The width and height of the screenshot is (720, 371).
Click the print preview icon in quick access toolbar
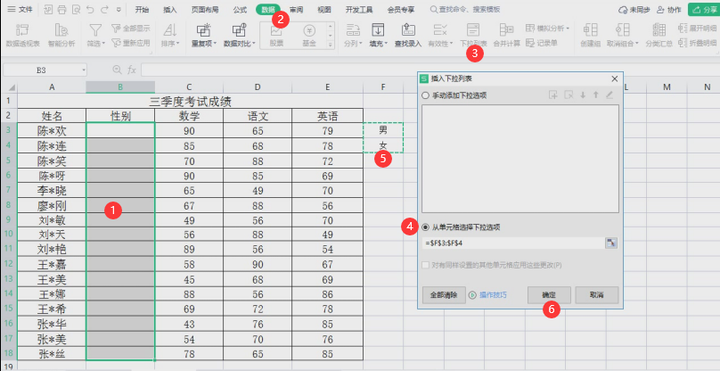[x=76, y=9]
